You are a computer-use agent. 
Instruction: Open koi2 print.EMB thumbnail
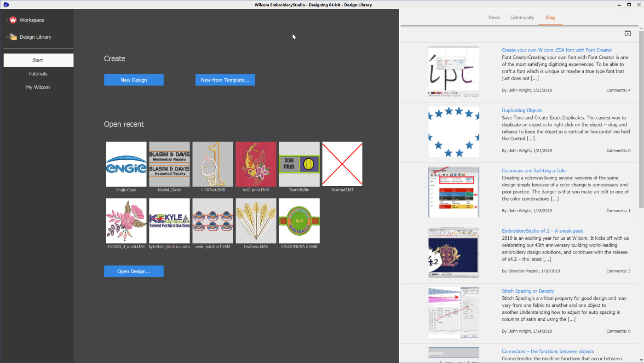[256, 164]
